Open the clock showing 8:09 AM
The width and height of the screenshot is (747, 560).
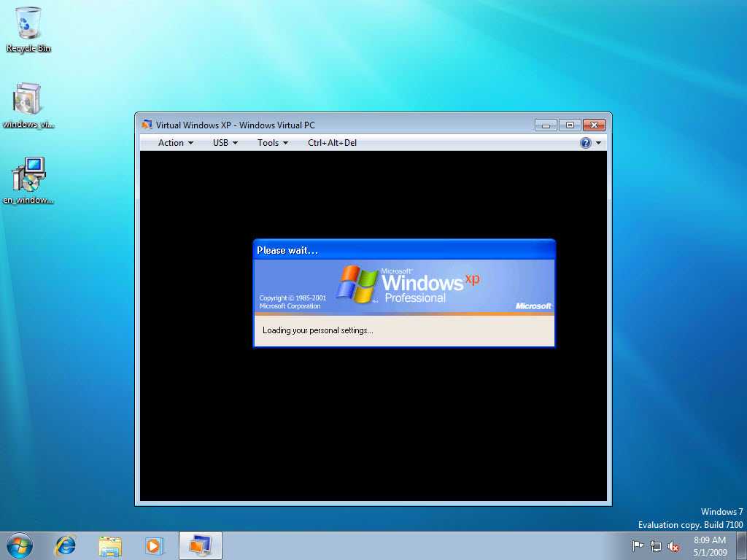point(710,546)
